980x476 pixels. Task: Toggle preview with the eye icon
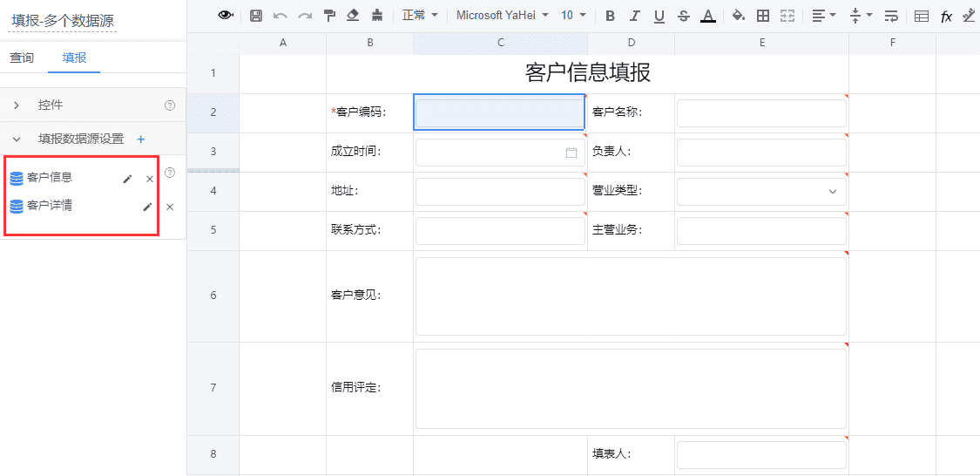[226, 16]
